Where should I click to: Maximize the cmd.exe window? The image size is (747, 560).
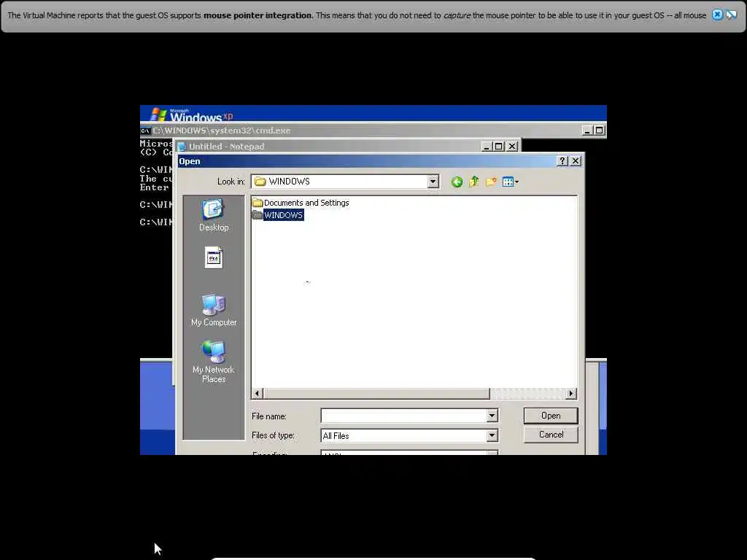click(x=600, y=130)
